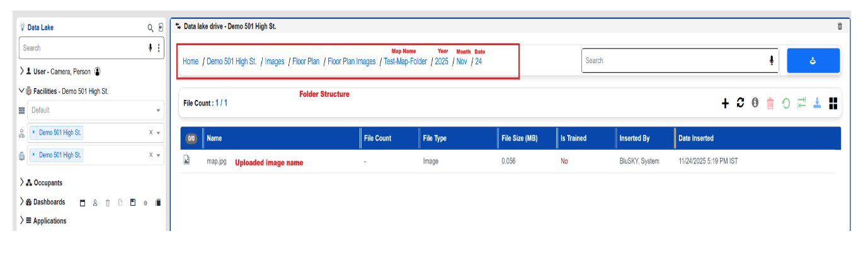The width and height of the screenshot is (868, 253).
Task: Go to Floor Plan Images breadcrumb
Action: 351,62
